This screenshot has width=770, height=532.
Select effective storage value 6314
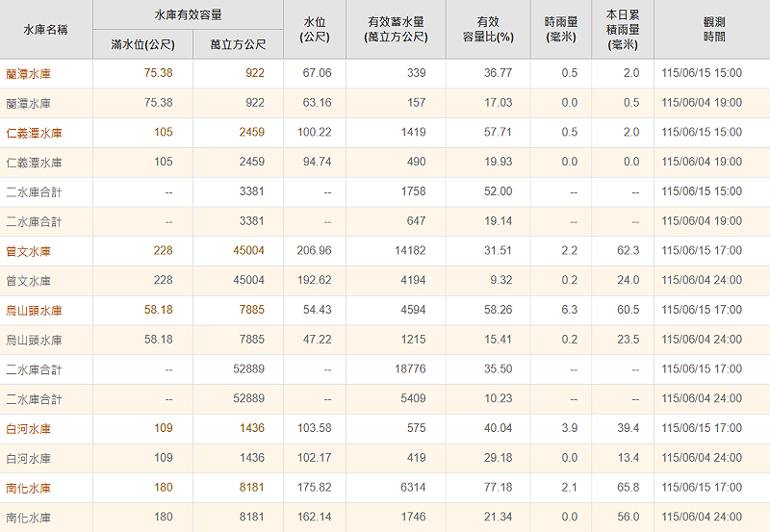click(x=414, y=487)
